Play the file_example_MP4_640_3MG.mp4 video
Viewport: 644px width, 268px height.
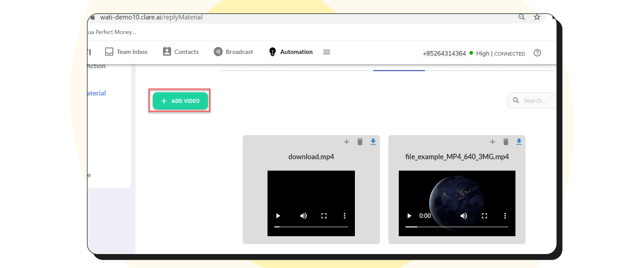coord(409,216)
